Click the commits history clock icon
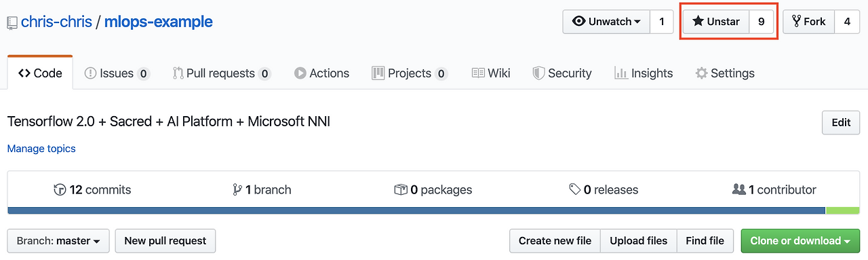The height and width of the screenshot is (260, 868). [60, 190]
